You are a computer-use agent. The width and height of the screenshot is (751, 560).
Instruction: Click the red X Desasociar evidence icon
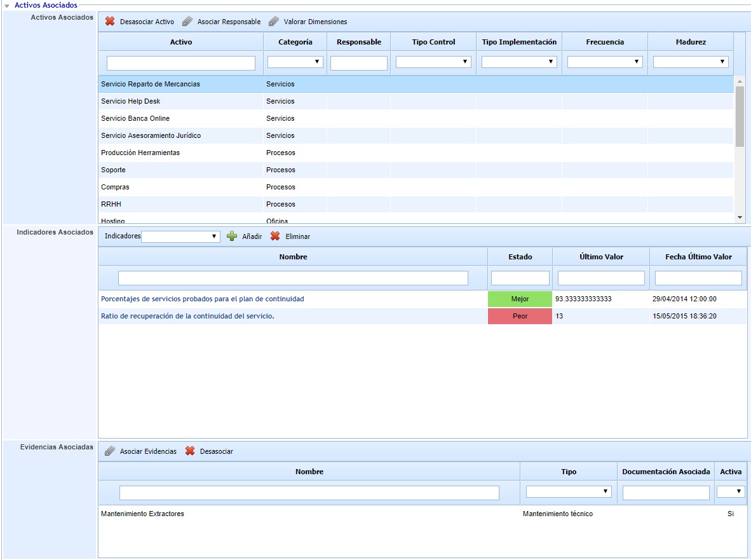click(190, 451)
